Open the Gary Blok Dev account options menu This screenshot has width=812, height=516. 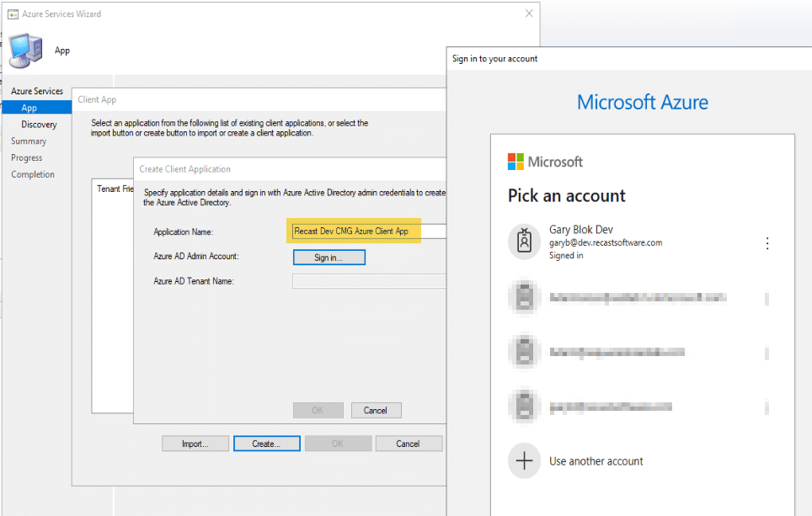[767, 243]
